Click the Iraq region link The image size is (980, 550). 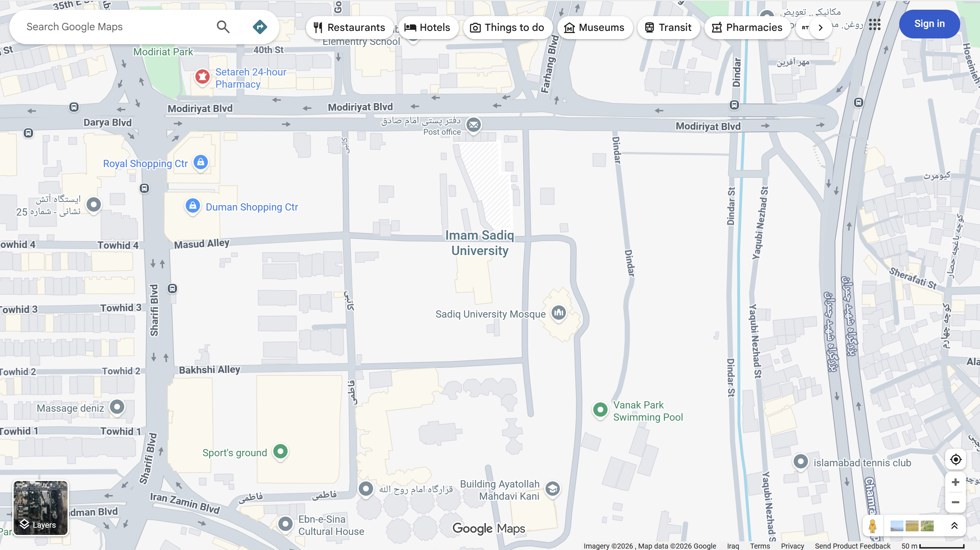[x=733, y=546]
